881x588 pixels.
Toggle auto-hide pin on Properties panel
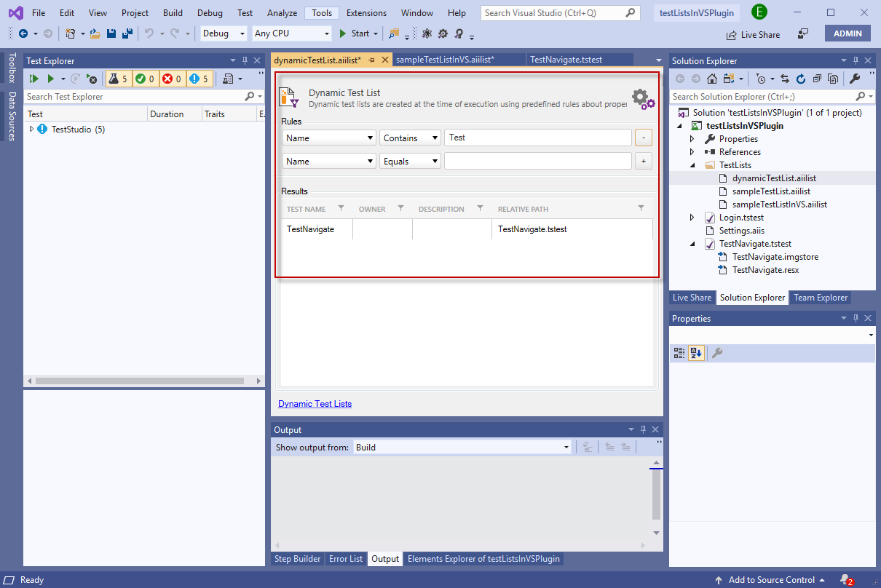856,319
